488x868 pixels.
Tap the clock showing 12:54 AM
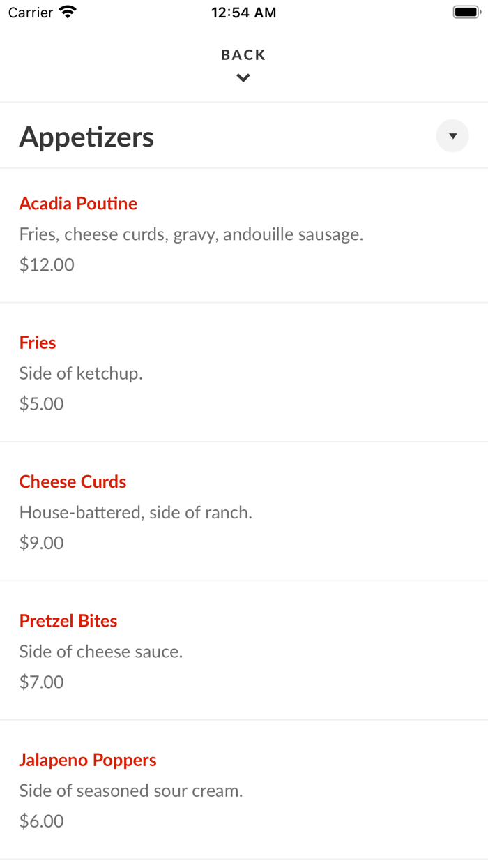click(x=243, y=12)
